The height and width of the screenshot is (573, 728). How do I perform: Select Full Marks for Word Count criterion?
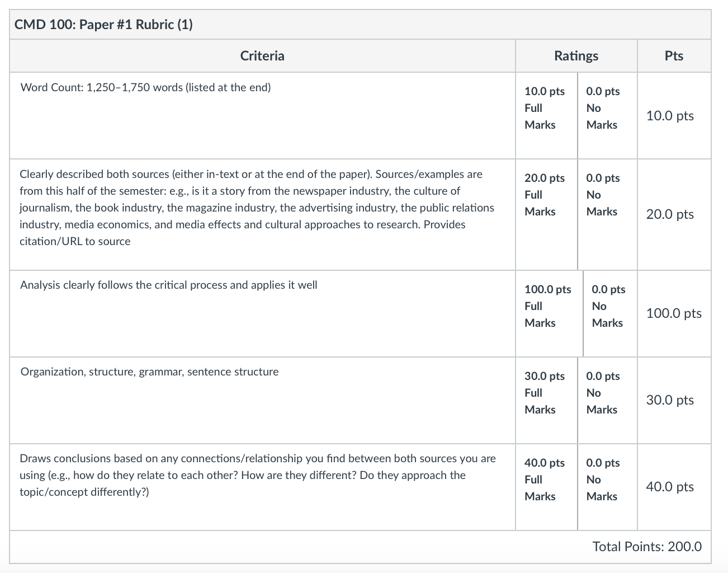546,115
